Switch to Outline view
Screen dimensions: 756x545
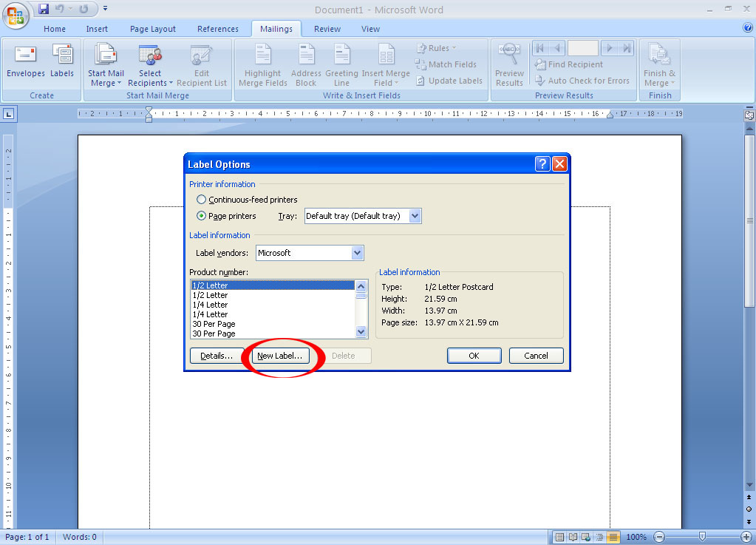(599, 537)
